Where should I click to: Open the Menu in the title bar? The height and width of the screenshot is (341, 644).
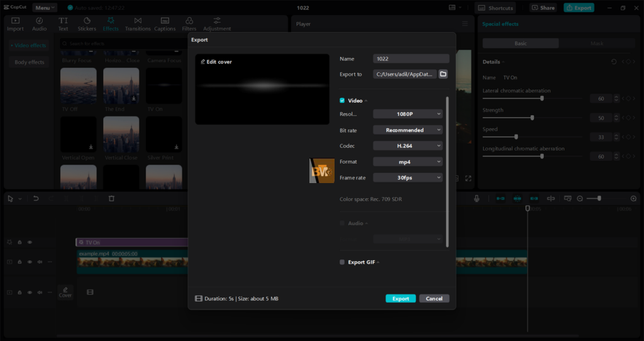click(x=44, y=8)
